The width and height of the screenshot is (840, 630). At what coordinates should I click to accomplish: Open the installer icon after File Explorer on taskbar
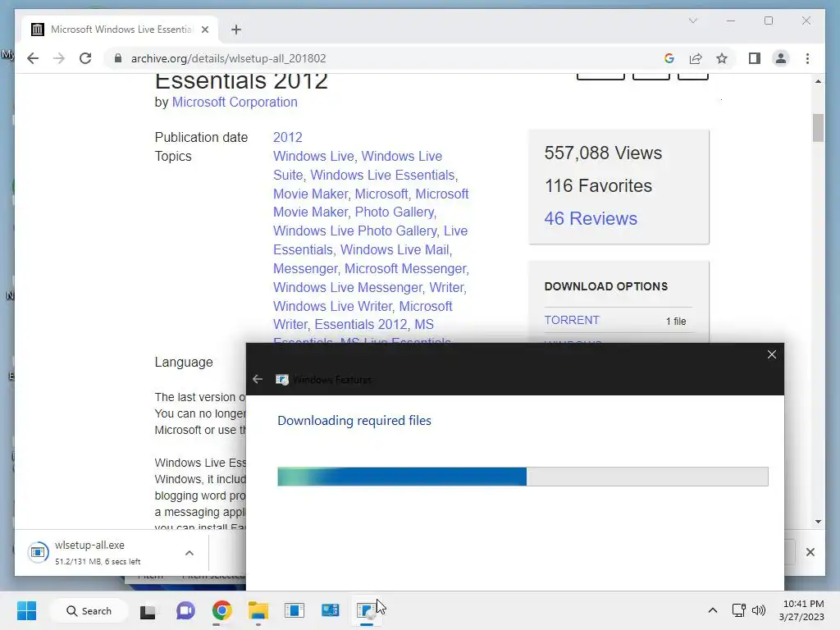[294, 610]
